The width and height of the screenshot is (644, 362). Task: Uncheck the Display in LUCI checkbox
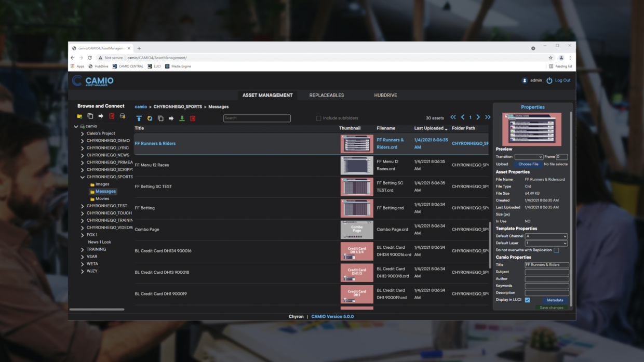526,300
